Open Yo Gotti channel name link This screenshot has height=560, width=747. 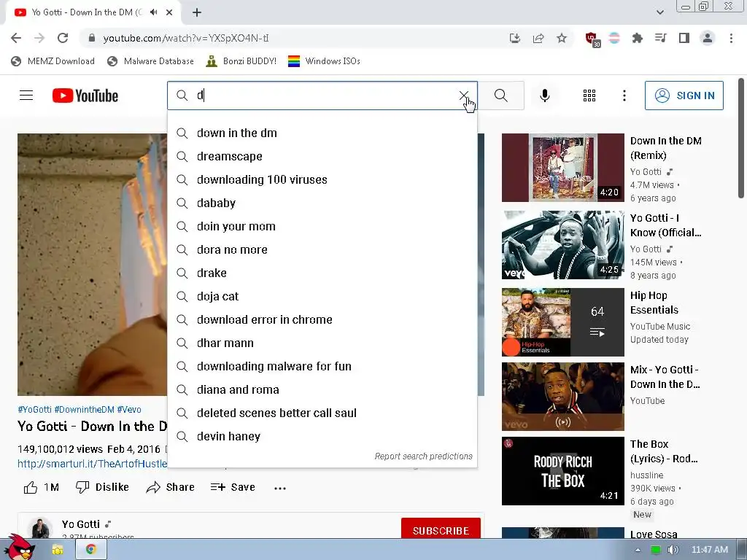(x=80, y=524)
